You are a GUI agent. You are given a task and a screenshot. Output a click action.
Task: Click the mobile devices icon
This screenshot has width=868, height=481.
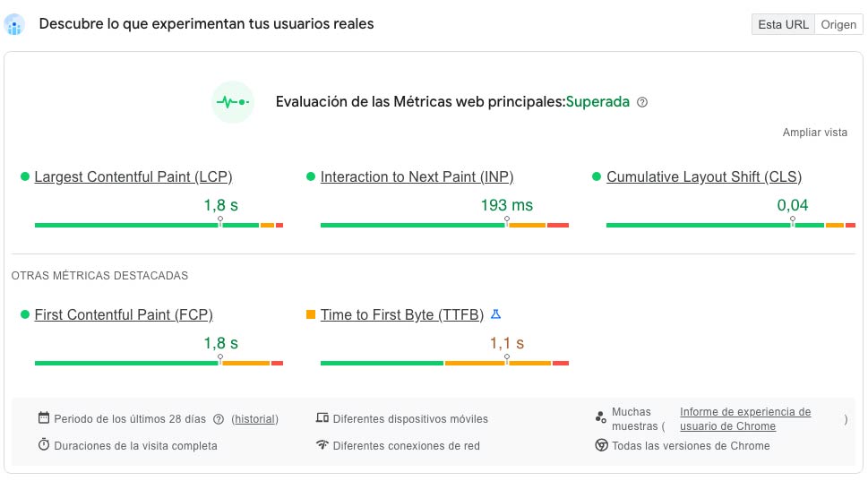[x=322, y=418]
